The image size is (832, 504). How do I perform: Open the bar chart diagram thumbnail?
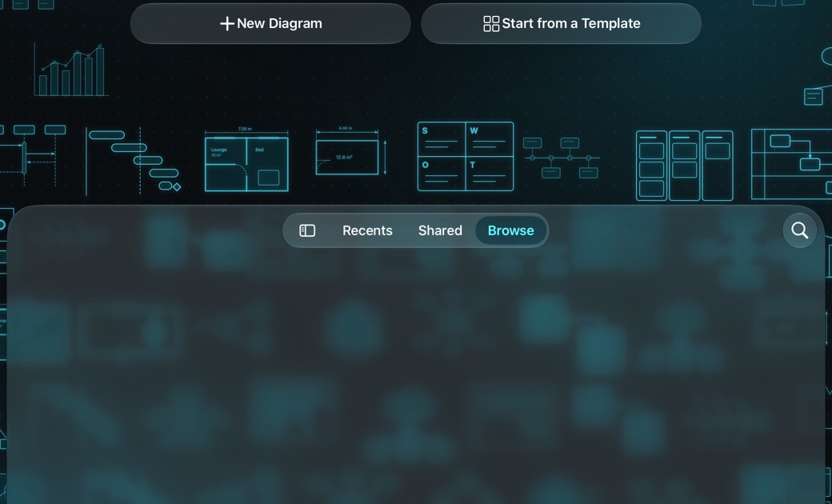coord(70,70)
